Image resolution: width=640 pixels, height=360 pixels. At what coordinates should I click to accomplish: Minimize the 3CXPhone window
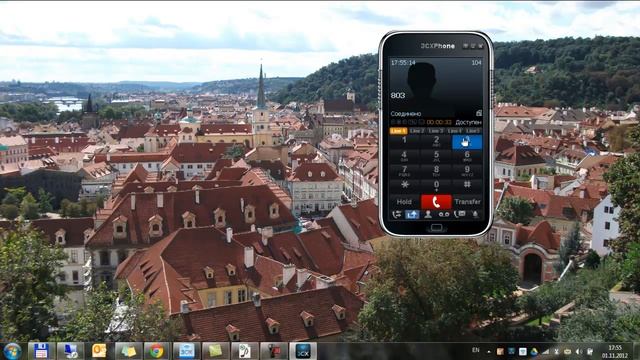465,46
